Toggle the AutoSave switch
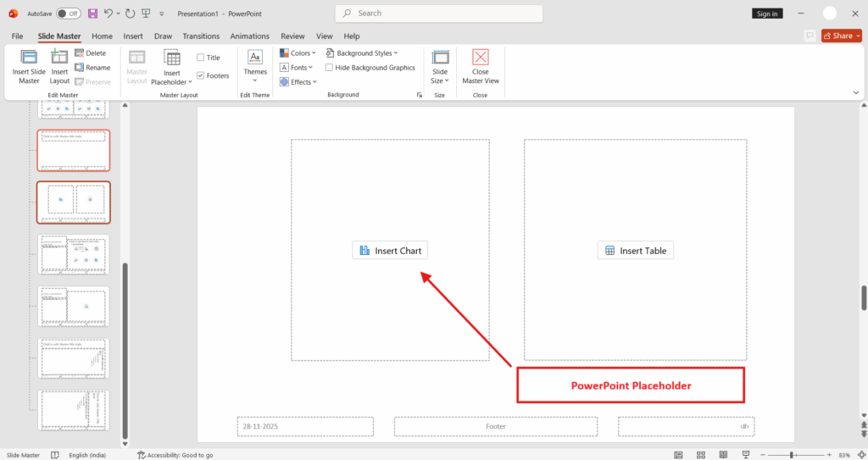The height and width of the screenshot is (460, 868). pos(69,14)
